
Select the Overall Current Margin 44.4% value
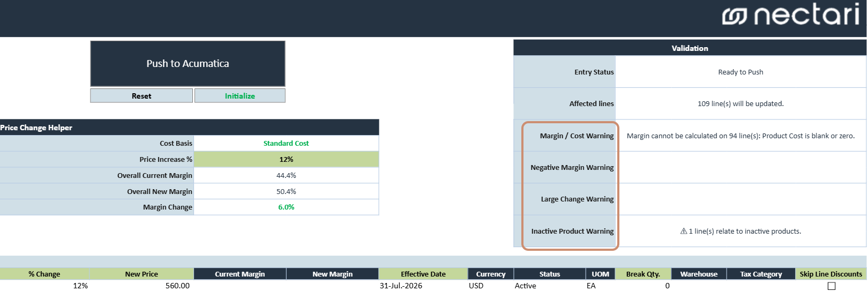(286, 175)
